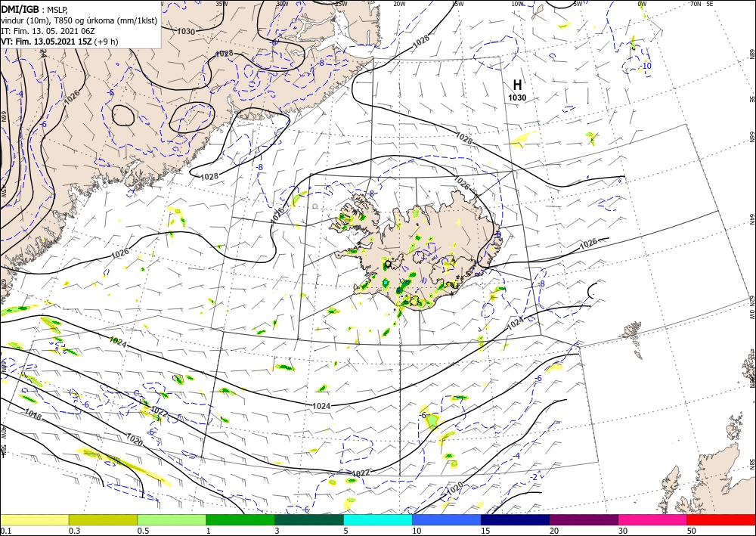This screenshot has height=536, width=756.
Task: Click the 'vindur (10m), T850 og úrkoma' line
Action: 79,20
